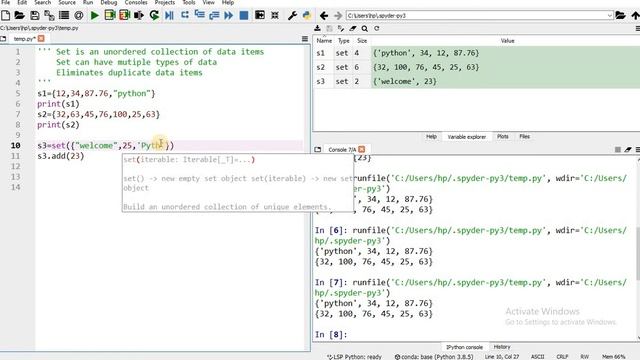
Task: Browse for a working directory
Action: [x=620, y=16]
